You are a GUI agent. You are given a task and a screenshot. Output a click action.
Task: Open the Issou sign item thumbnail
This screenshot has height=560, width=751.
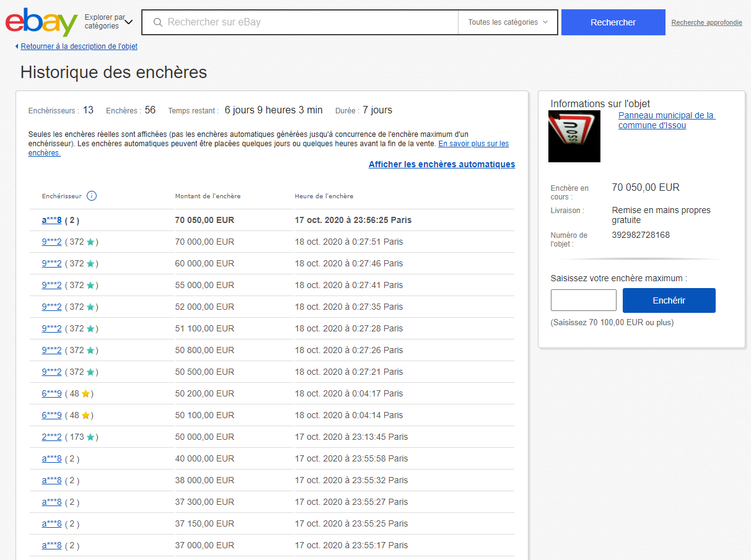tap(574, 136)
